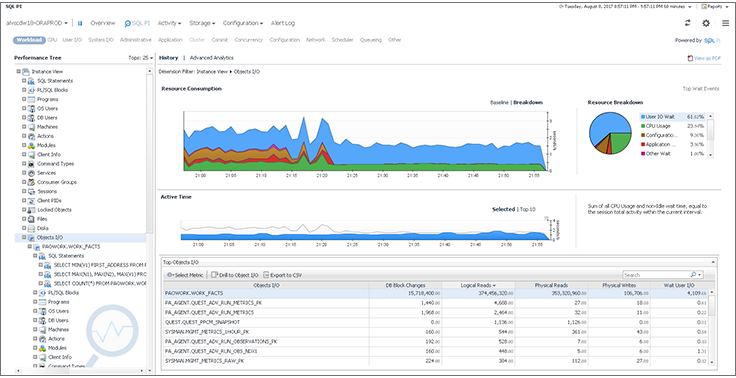Switch Active Time chart to Top 10
Viewport: 736px width, 378px height.
pyautogui.click(x=527, y=209)
